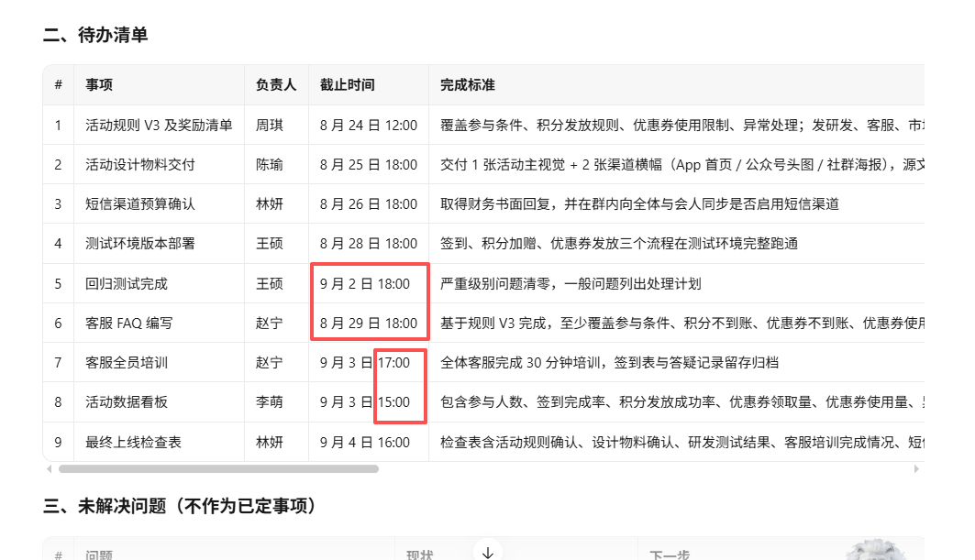
Task: Click the owner name "周琪"
Action: [270, 126]
